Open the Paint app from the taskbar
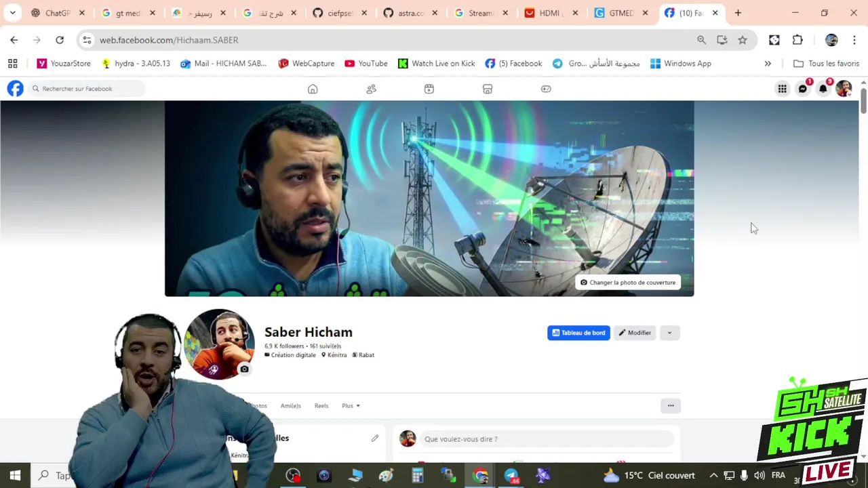The image size is (868, 488). 387,476
